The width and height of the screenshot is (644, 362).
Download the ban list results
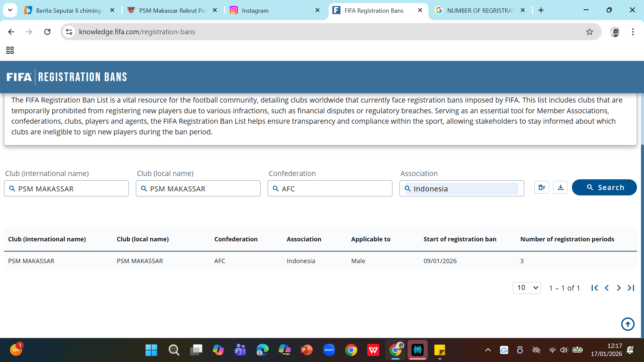point(560,187)
